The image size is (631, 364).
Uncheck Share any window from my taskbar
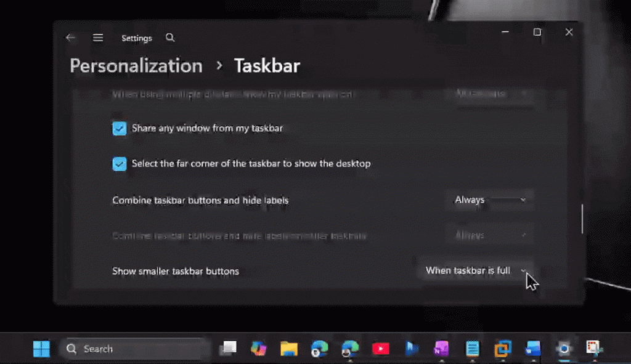pyautogui.click(x=119, y=129)
